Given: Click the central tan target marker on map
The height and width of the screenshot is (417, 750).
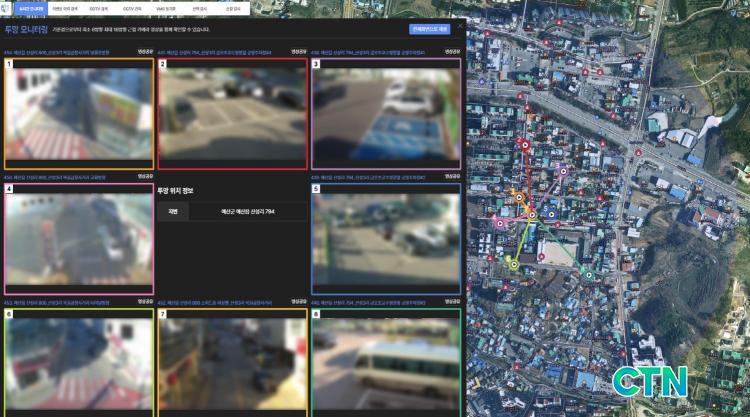Looking at the screenshot, I should click(532, 215).
